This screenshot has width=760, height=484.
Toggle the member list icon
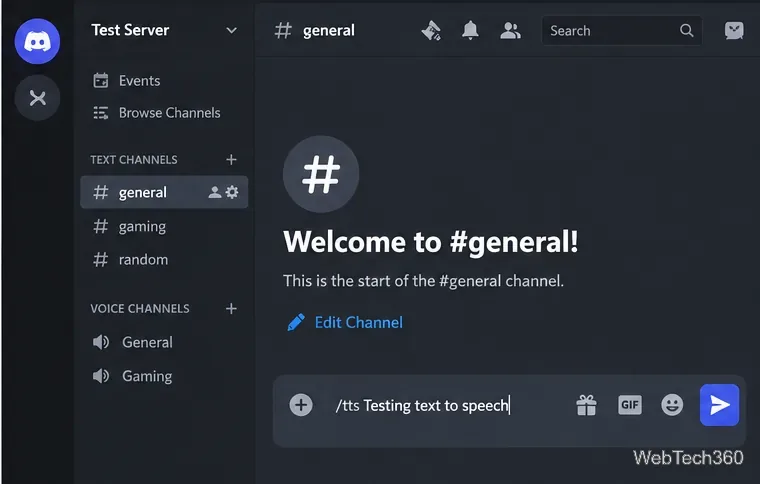pyautogui.click(x=510, y=31)
